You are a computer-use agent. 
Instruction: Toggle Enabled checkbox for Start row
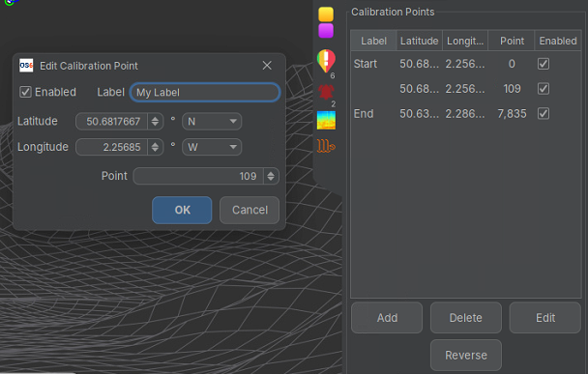(544, 64)
